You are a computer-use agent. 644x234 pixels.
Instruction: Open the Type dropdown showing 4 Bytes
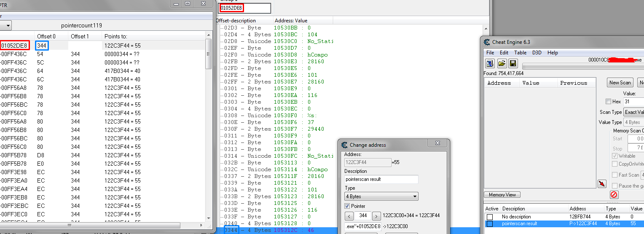381,196
